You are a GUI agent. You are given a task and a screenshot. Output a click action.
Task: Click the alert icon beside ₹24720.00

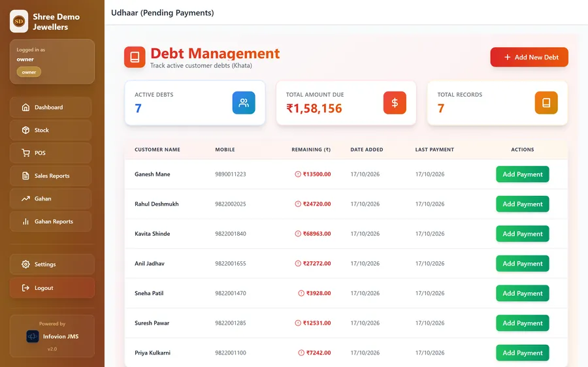(298, 204)
